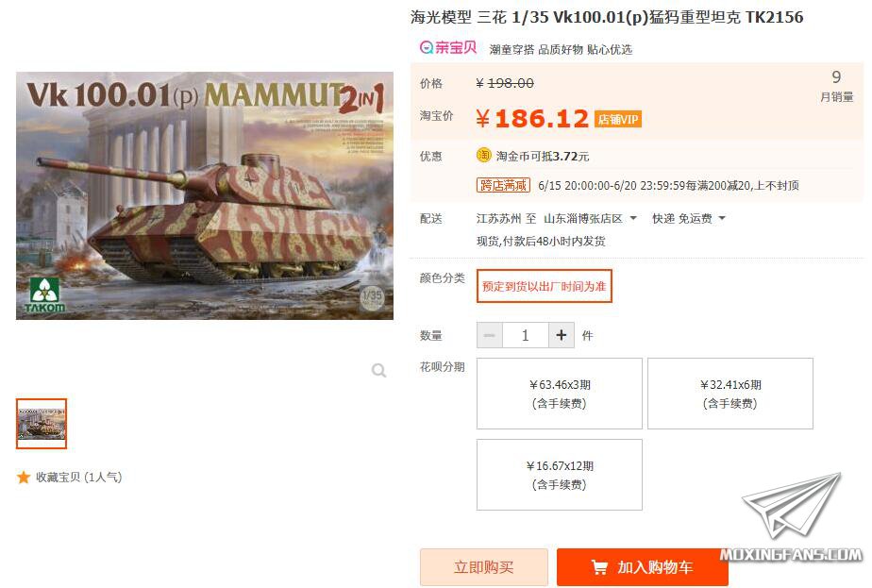Open the 山东淄博张店区 delivery location dropdown
This screenshot has height=588, width=872.
[590, 219]
